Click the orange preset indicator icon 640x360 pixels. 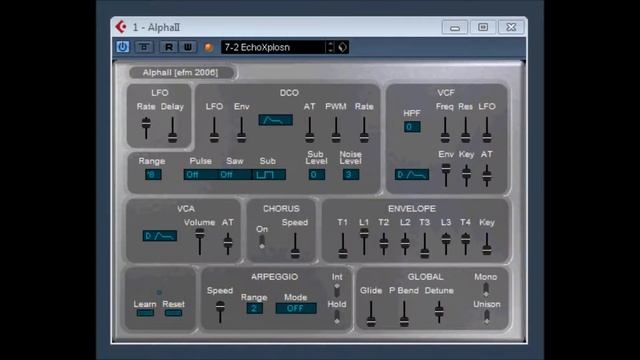coord(209,47)
